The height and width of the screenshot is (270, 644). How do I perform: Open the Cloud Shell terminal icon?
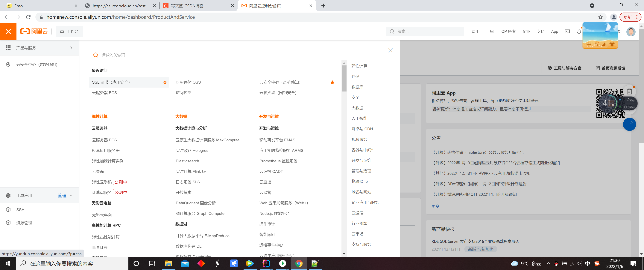click(x=567, y=31)
